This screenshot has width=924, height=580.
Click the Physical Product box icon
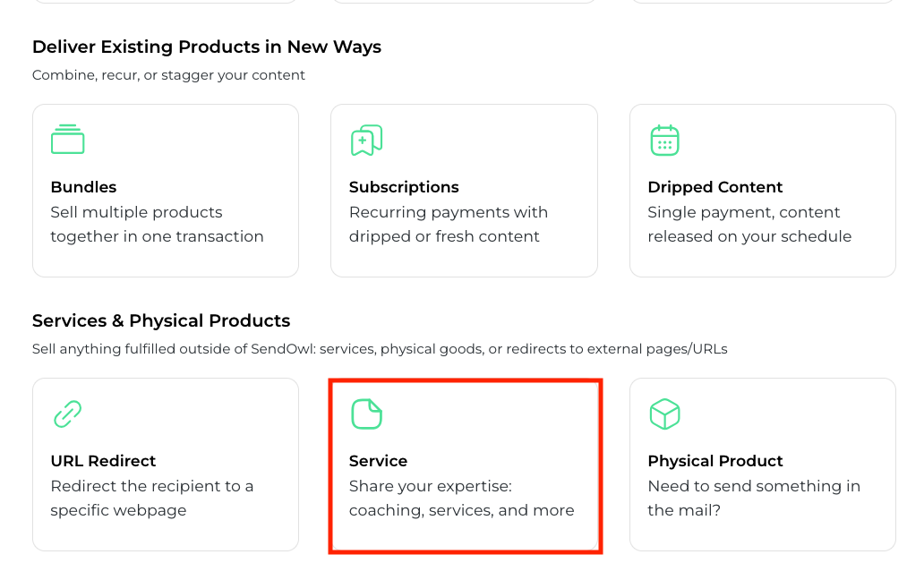click(664, 414)
